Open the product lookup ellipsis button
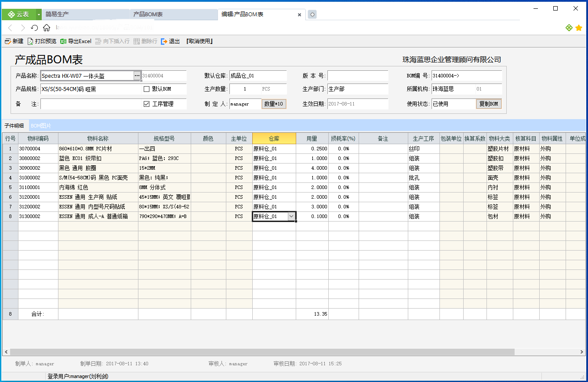 (137, 76)
